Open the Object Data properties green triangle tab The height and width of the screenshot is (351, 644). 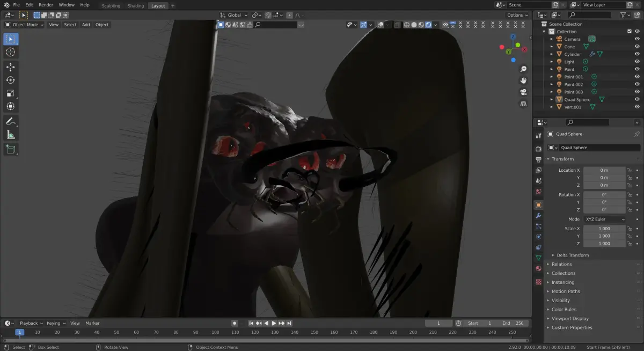tap(538, 258)
